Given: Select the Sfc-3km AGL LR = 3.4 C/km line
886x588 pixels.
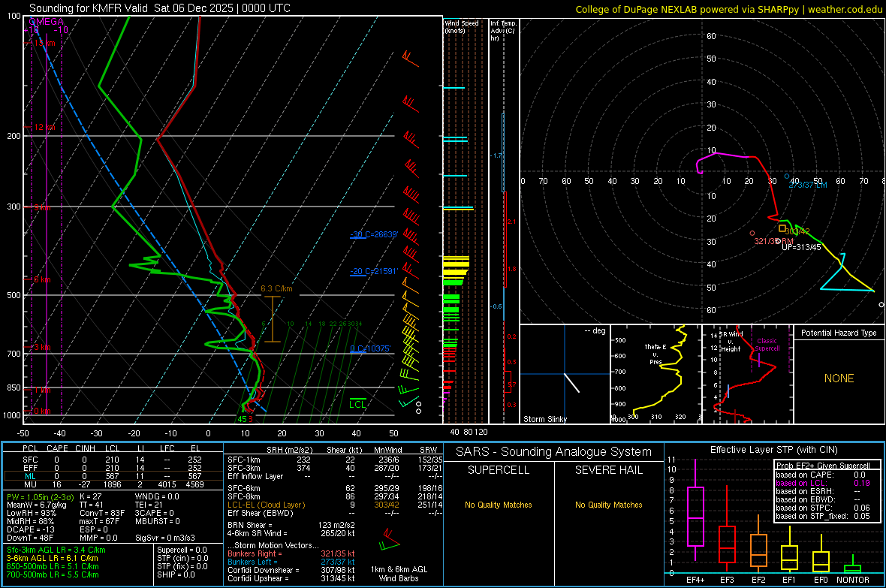Looking at the screenshot, I should pos(56,550).
